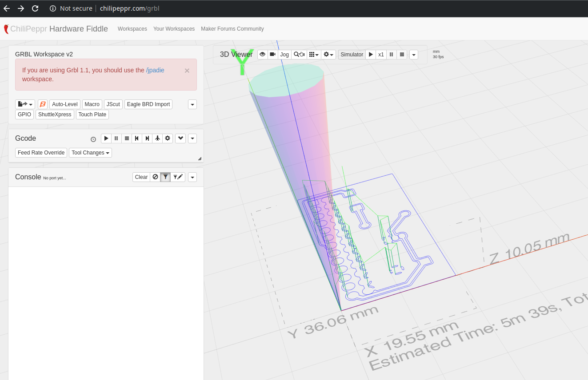The height and width of the screenshot is (380, 588).
Task: Toggle the Feed Rate Override button
Action: point(41,153)
